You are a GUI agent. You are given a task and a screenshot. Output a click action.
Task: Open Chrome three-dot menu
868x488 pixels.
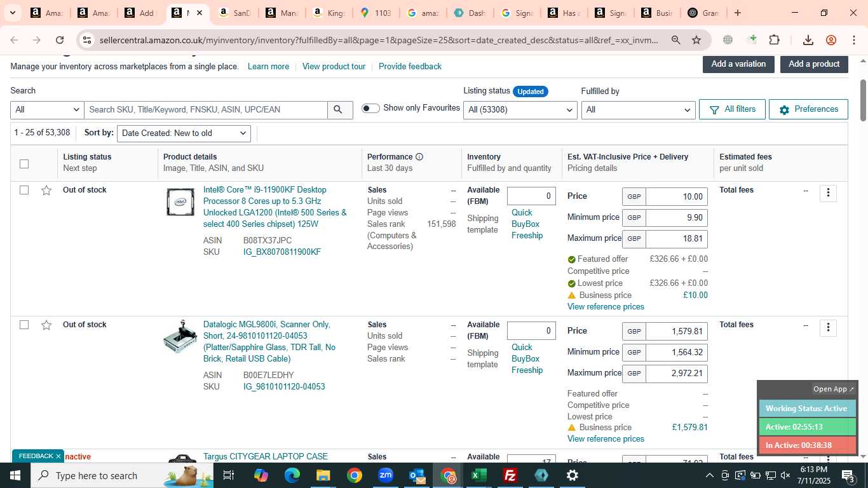click(853, 40)
